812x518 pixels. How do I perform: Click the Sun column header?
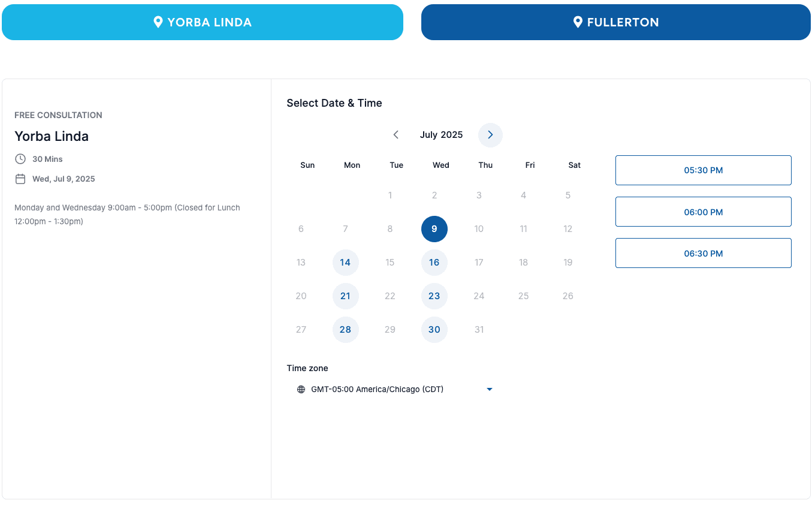(x=307, y=165)
